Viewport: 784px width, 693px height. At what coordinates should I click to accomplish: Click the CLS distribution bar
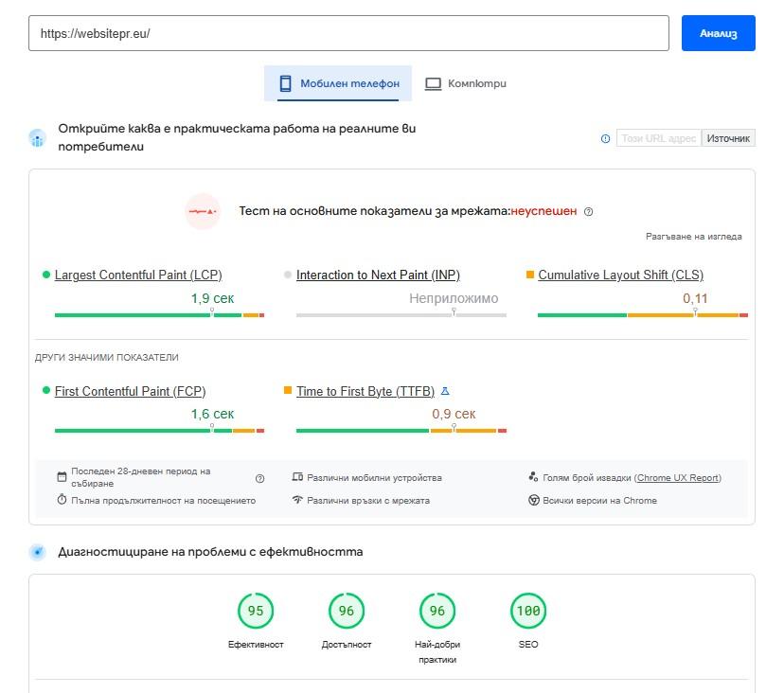[643, 315]
